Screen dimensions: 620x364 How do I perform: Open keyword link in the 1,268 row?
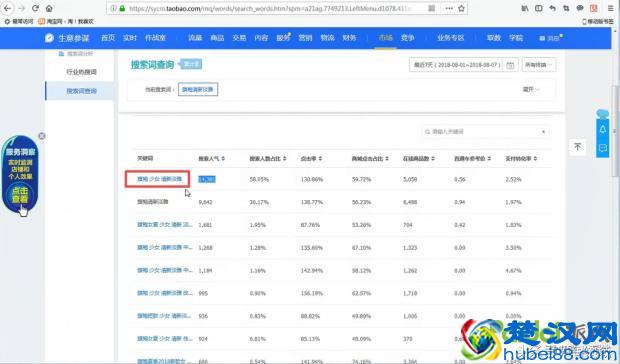pos(164,248)
